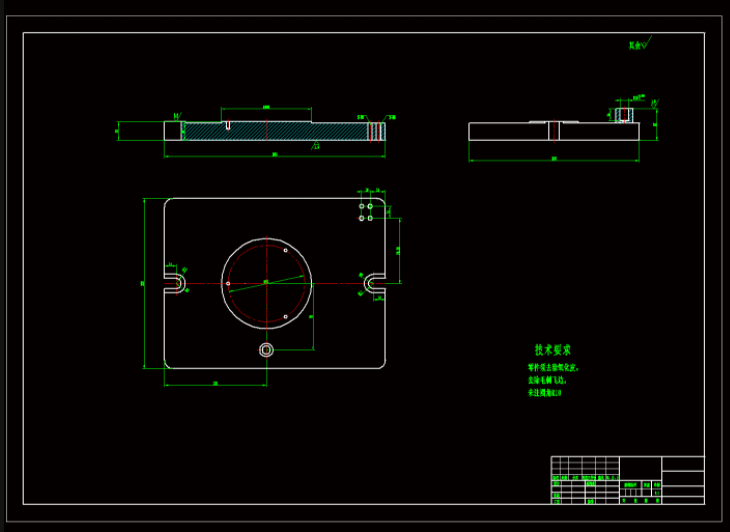Select the cyan hatched area in section view
This screenshot has height=532, width=730.
275,131
